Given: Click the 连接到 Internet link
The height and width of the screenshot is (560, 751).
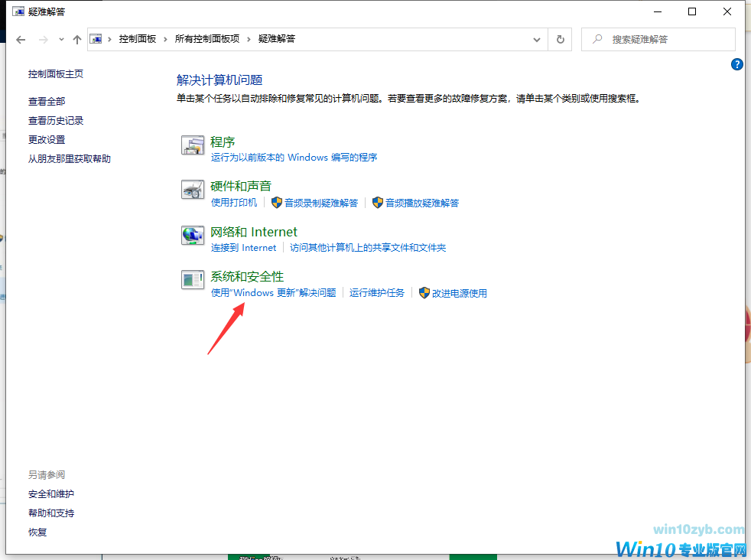Looking at the screenshot, I should tap(243, 248).
